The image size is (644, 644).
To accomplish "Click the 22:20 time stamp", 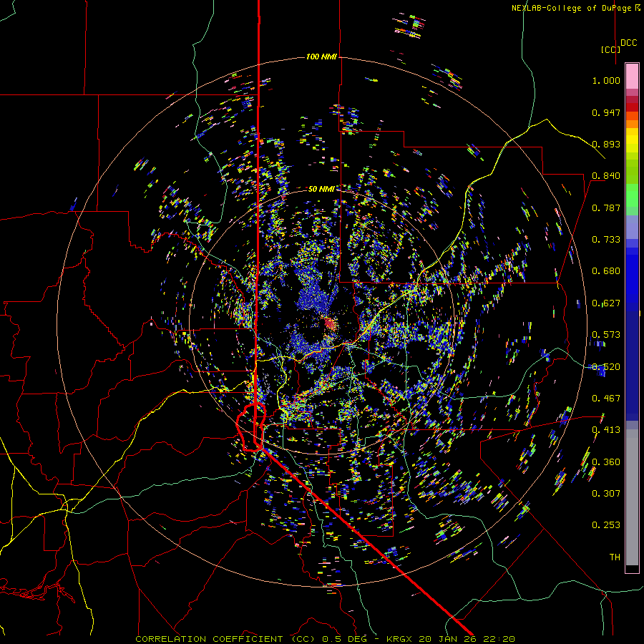I will pos(498,639).
